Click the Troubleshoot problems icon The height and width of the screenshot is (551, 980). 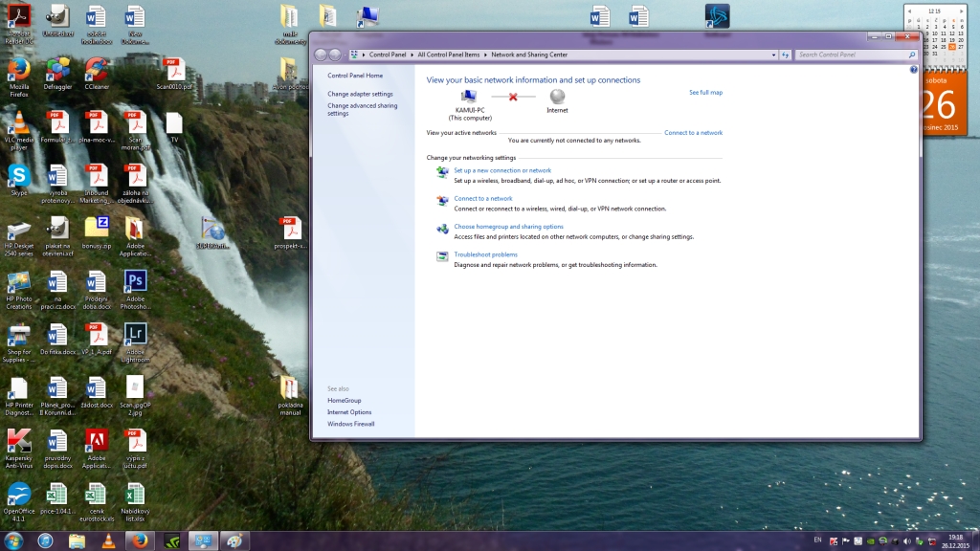click(442, 256)
